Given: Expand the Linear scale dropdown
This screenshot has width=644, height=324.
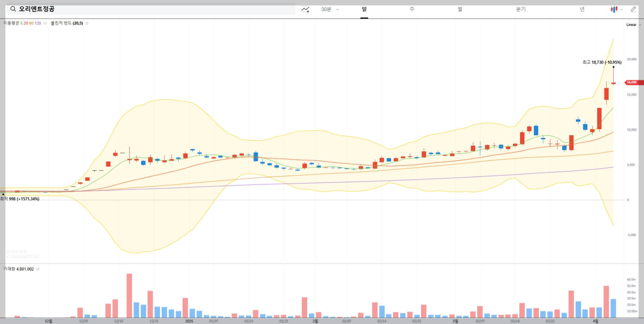Looking at the screenshot, I should click(x=634, y=25).
